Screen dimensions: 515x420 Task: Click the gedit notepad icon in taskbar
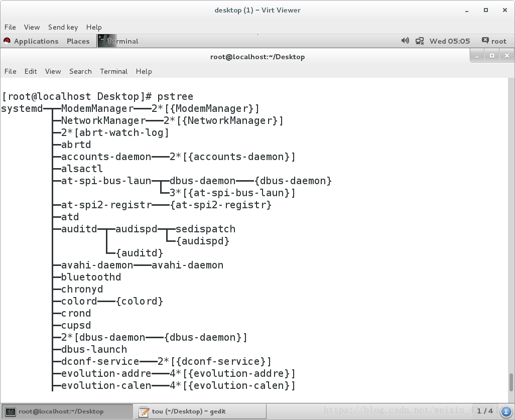[x=144, y=411]
